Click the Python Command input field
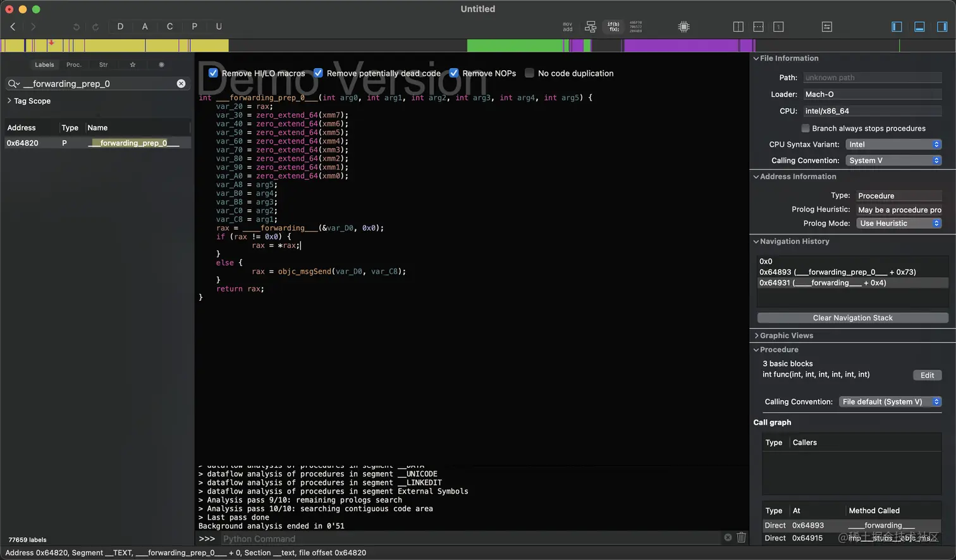Image resolution: width=956 pixels, height=560 pixels. coord(471,539)
